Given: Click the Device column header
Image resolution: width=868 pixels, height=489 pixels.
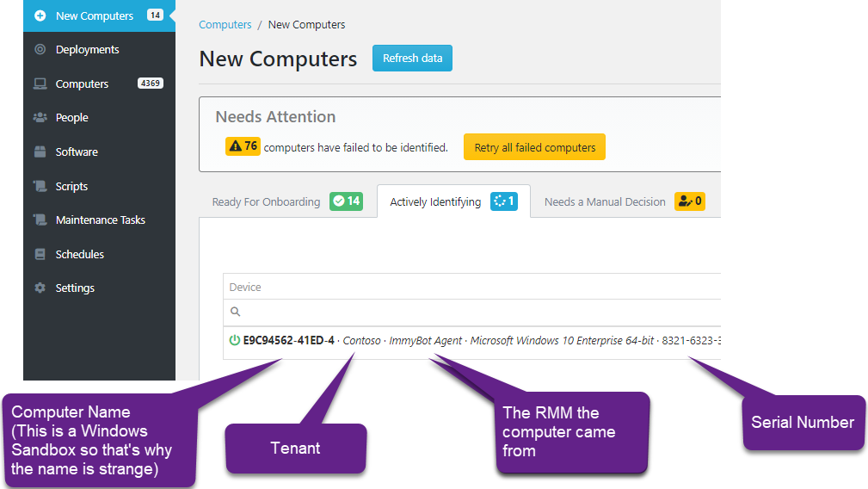Looking at the screenshot, I should click(245, 287).
